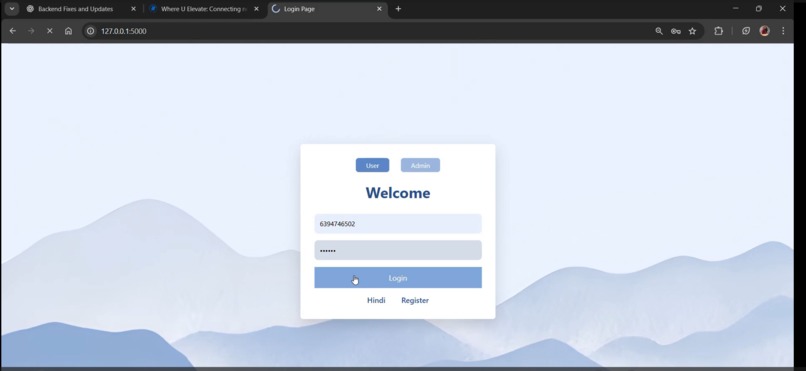Submit the form with the Login button

tap(398, 277)
